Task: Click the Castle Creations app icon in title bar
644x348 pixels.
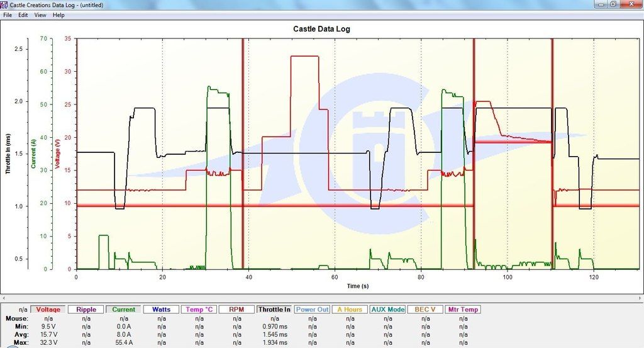Action: pos(4,4)
